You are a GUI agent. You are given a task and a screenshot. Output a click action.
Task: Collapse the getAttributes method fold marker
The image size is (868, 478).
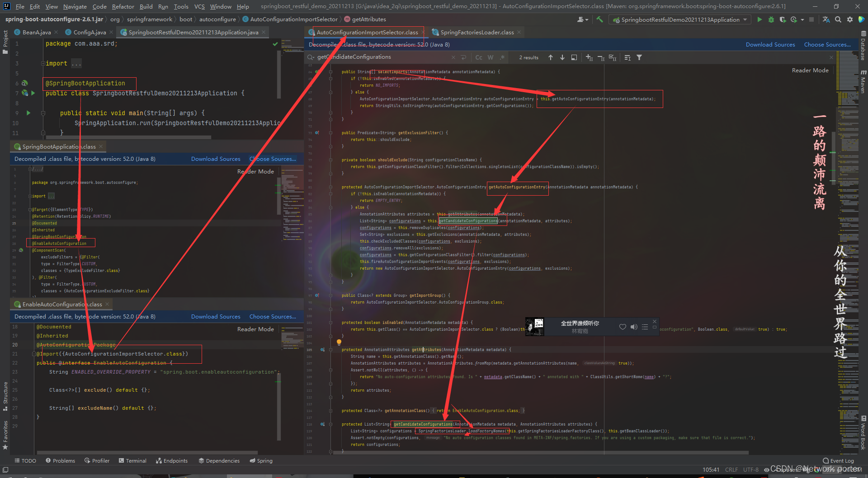(x=330, y=350)
